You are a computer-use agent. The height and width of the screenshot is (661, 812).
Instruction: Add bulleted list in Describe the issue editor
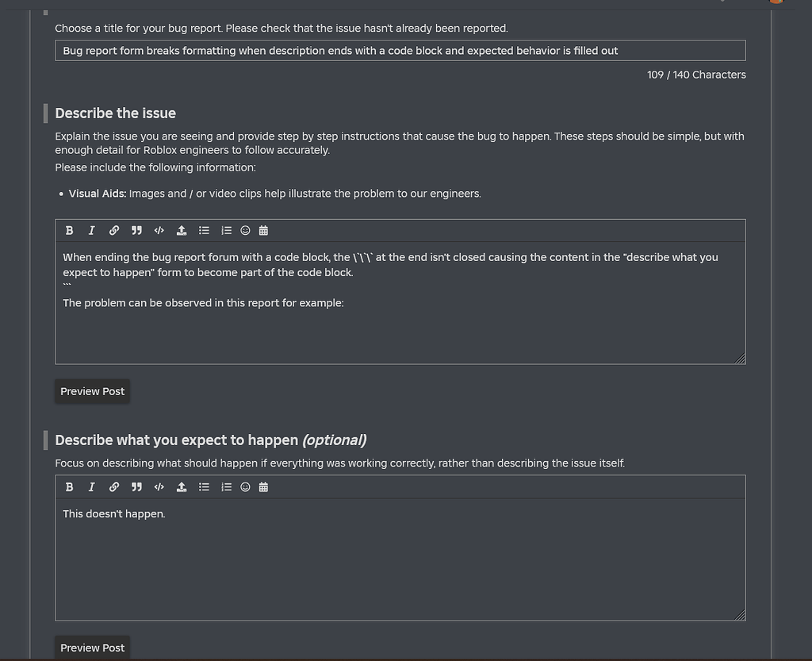[204, 231]
